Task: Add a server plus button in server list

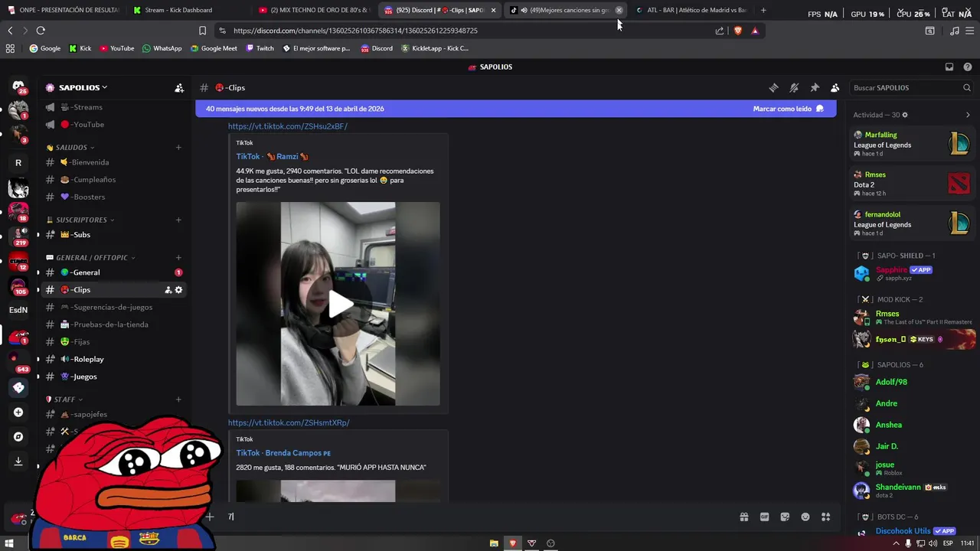Action: pos(18,412)
